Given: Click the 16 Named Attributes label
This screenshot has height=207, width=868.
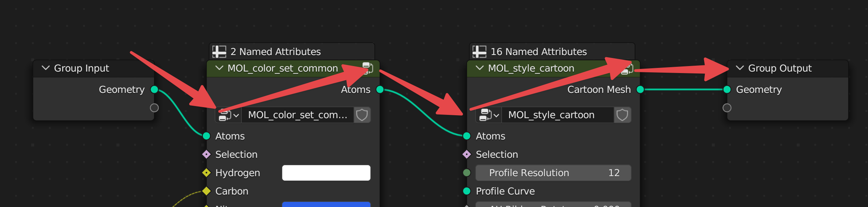Looking at the screenshot, I should click(539, 52).
